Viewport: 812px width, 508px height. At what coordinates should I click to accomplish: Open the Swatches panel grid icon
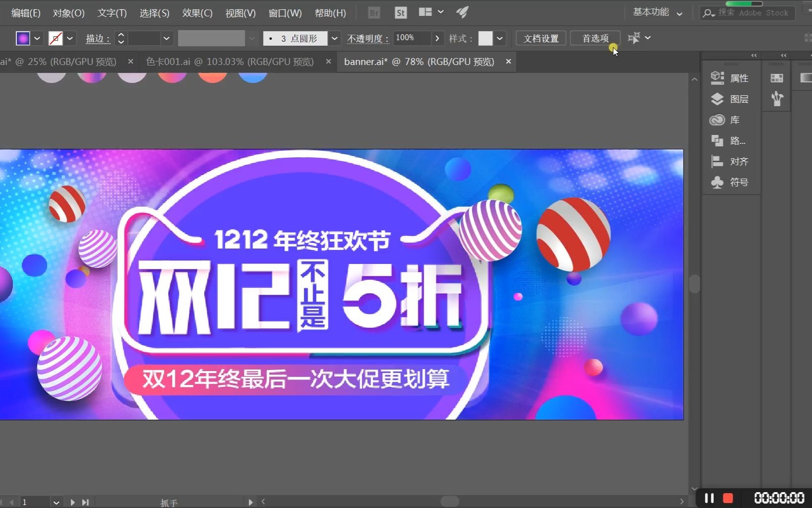[x=777, y=78]
